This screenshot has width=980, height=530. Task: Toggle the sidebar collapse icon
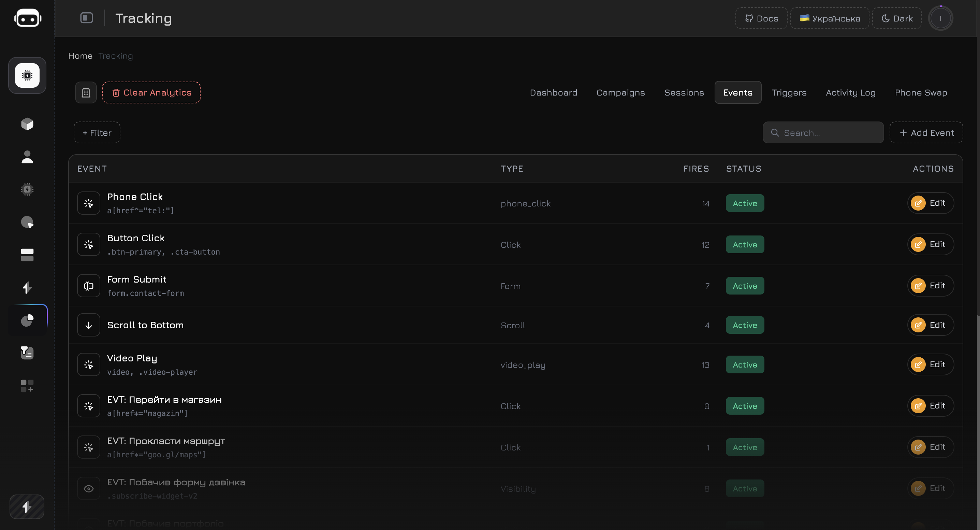(86, 18)
